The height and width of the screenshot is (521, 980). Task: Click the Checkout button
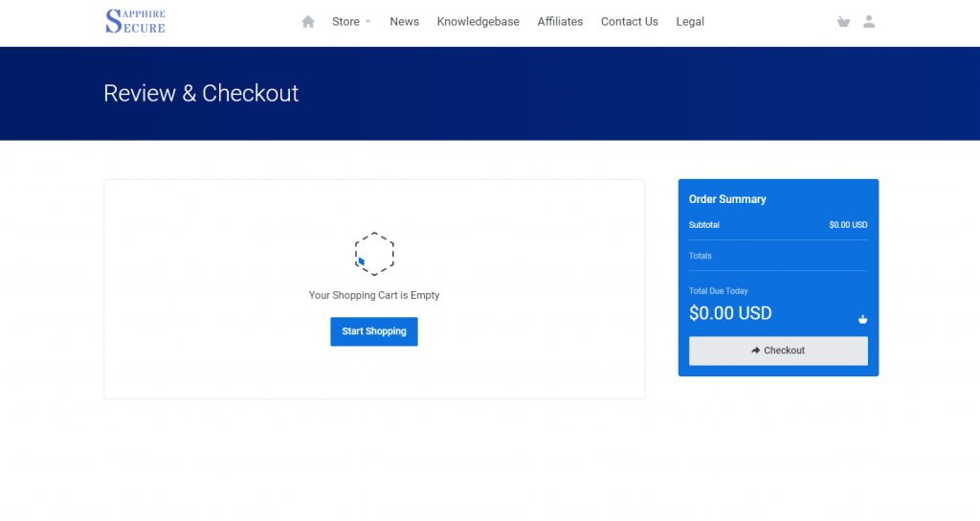pos(778,351)
